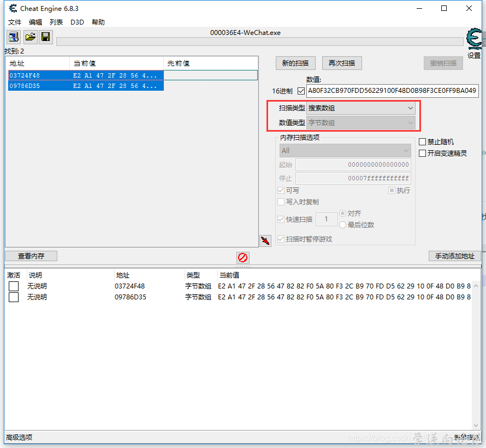
Task: Select found result 09786D35
Action: point(86,86)
